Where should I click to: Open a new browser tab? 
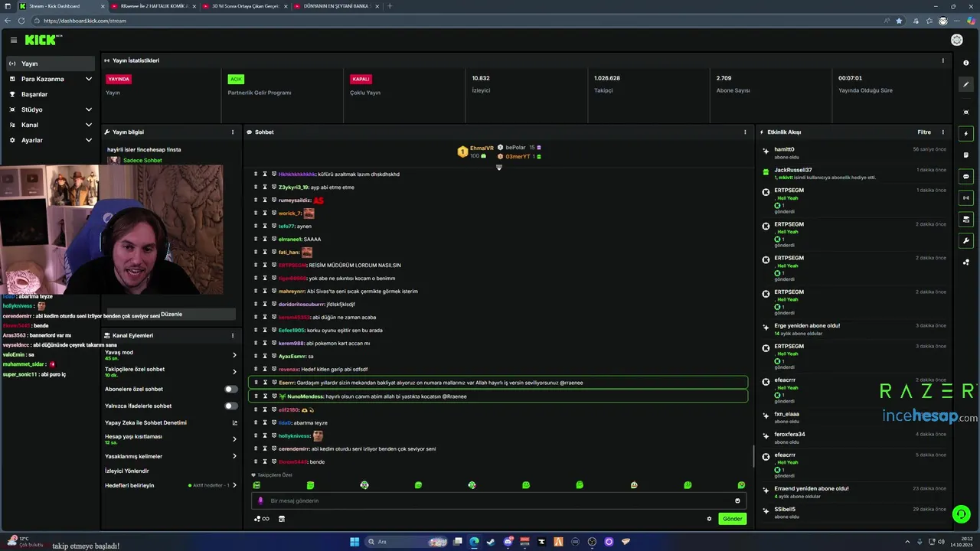(390, 6)
